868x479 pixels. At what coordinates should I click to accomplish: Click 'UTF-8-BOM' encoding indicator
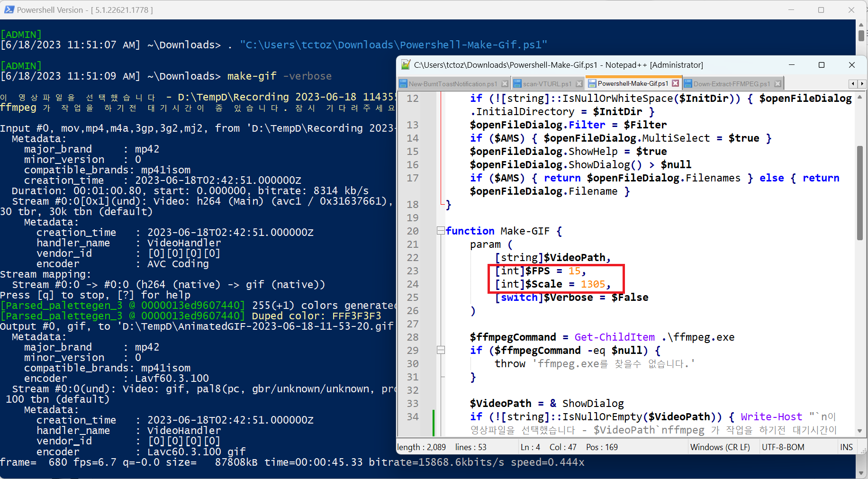pos(783,447)
